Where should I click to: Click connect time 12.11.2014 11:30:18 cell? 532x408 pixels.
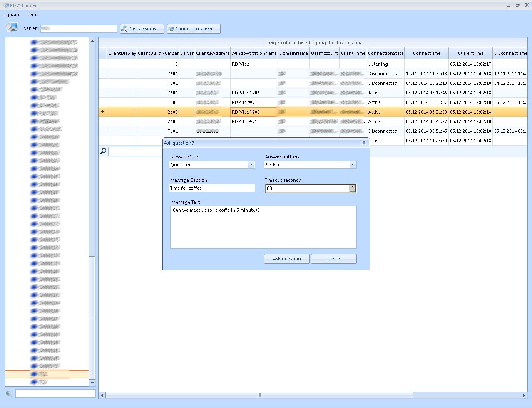(x=426, y=74)
